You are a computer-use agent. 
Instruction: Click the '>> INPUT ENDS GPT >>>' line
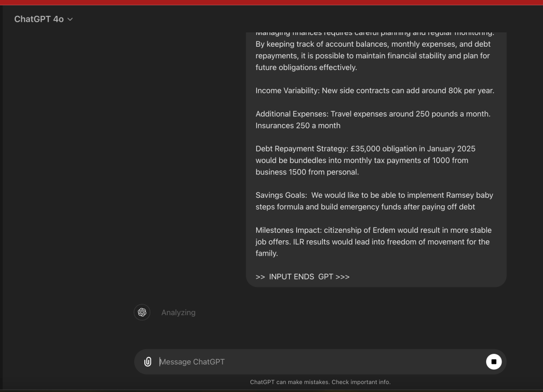pyautogui.click(x=303, y=277)
